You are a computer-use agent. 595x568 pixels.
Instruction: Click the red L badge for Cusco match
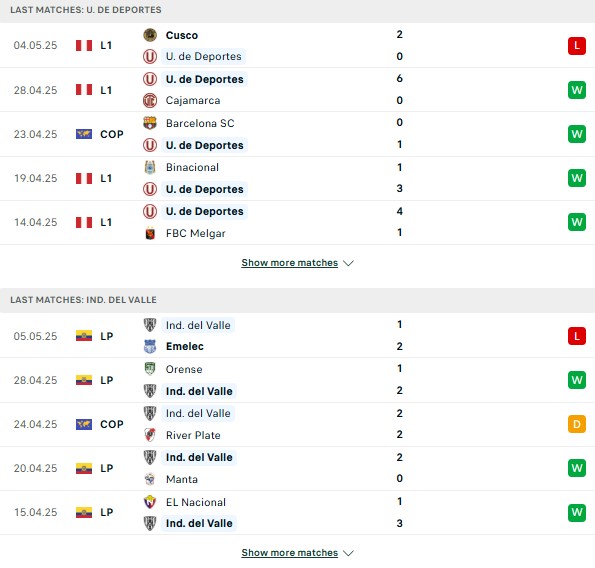click(577, 46)
